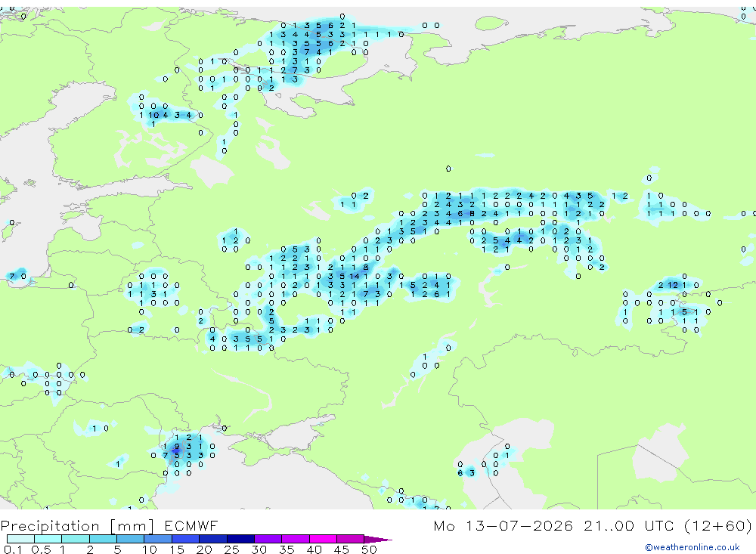The image size is (756, 554).
Task: Click the 45–50 mm legend color segment
Action: click(351, 539)
